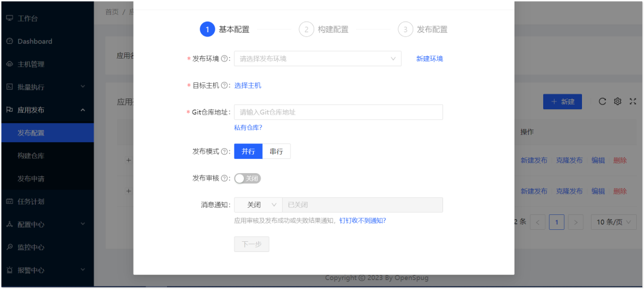Click the 选择主机 link

247,85
